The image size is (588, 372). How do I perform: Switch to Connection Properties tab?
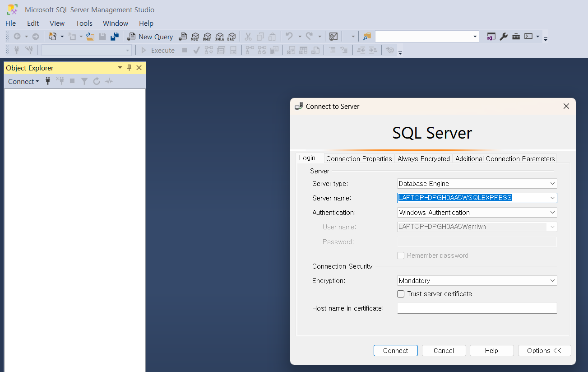(359, 158)
